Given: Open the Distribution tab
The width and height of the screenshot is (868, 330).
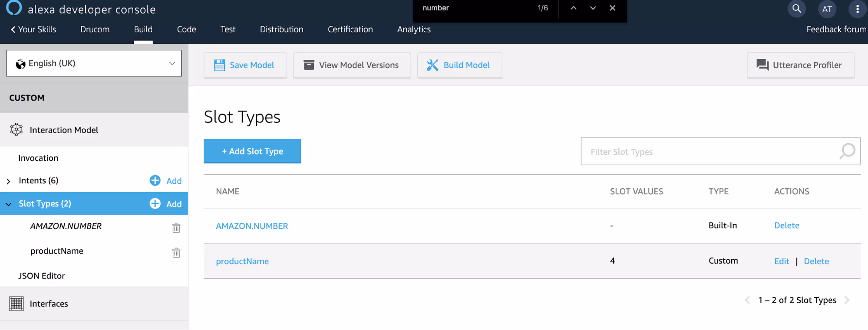Looking at the screenshot, I should tap(282, 29).
